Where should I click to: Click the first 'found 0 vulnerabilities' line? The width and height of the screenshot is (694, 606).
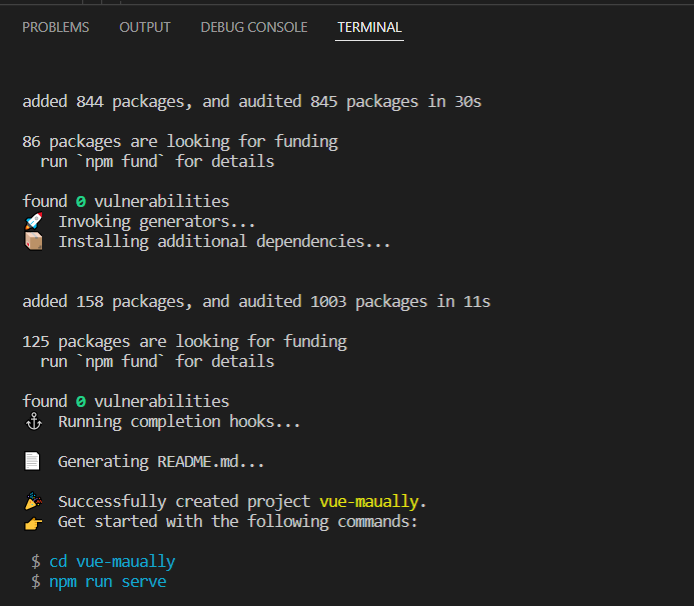click(x=126, y=201)
